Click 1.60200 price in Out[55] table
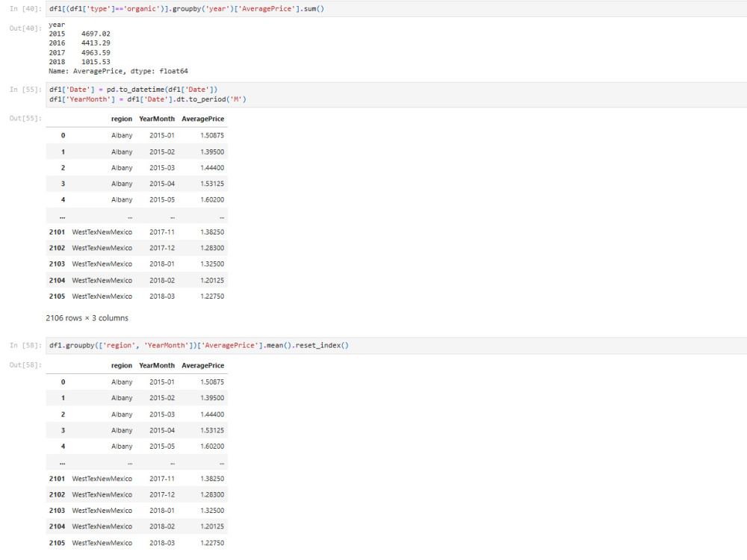This screenshot has height=560, width=747. pyautogui.click(x=212, y=200)
